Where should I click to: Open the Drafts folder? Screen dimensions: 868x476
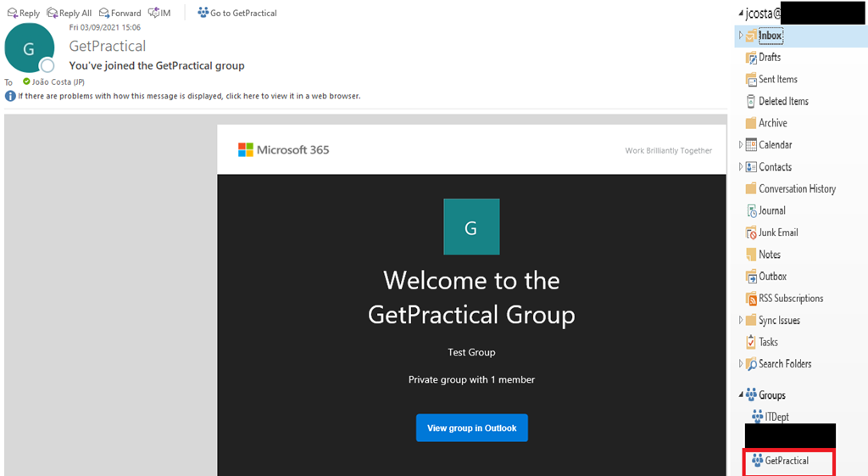tap(769, 58)
